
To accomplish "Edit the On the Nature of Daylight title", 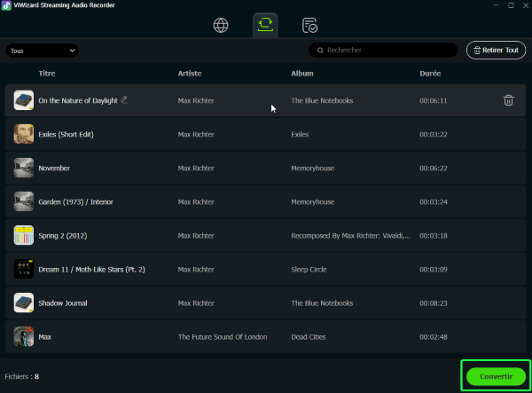I will pyautogui.click(x=124, y=99).
